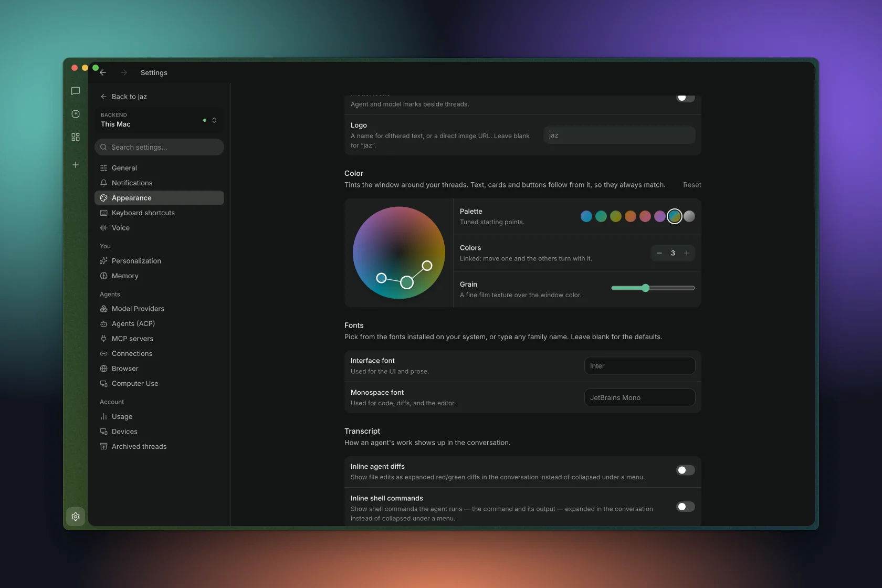Open Notifications settings
Viewport: 882px width, 588px height.
(x=159, y=183)
